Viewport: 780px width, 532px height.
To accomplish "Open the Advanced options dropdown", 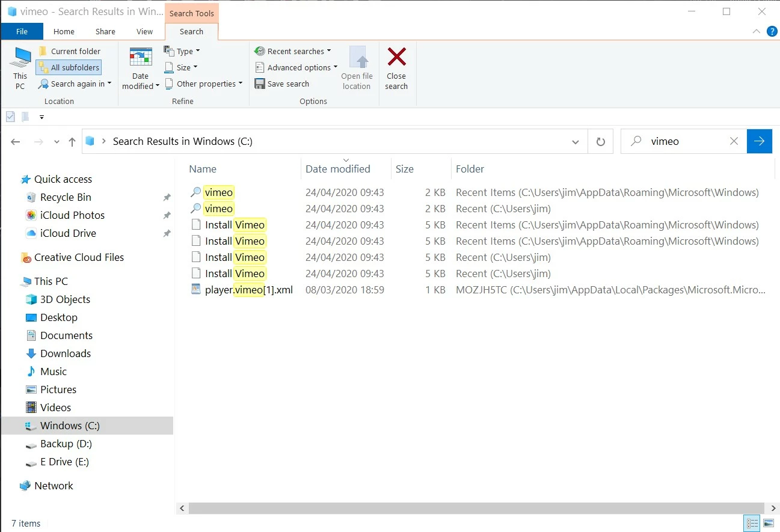I will point(296,67).
